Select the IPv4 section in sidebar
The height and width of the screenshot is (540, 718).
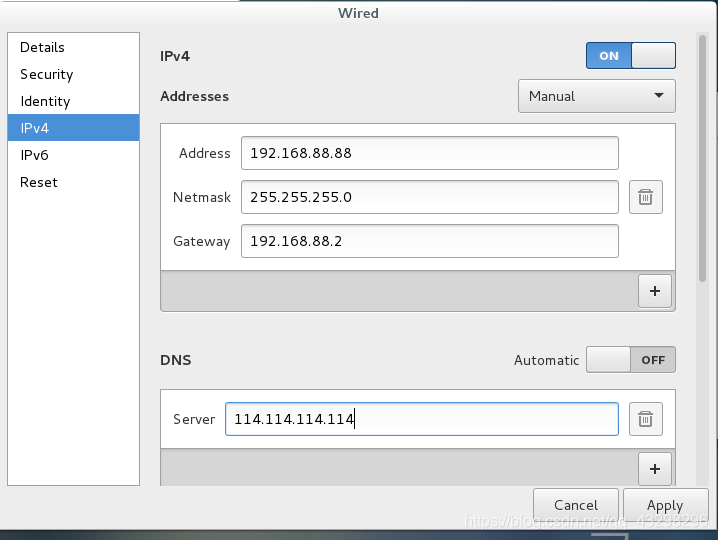pyautogui.click(x=73, y=128)
